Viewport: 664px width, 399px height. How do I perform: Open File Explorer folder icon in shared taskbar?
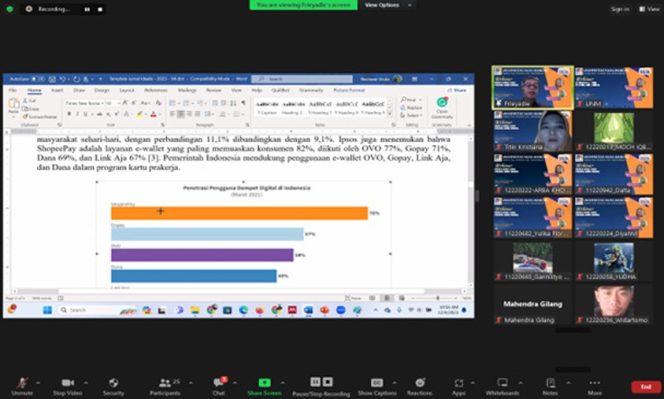(x=194, y=310)
